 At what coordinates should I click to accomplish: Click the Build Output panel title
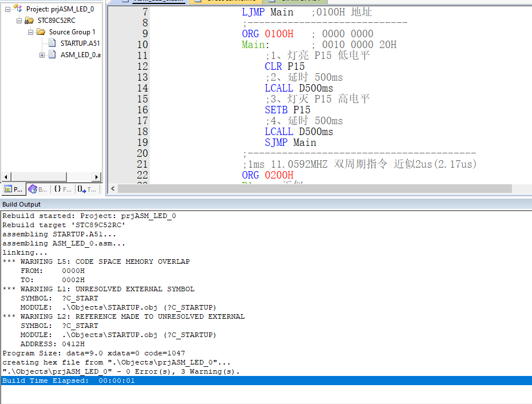pos(21,204)
